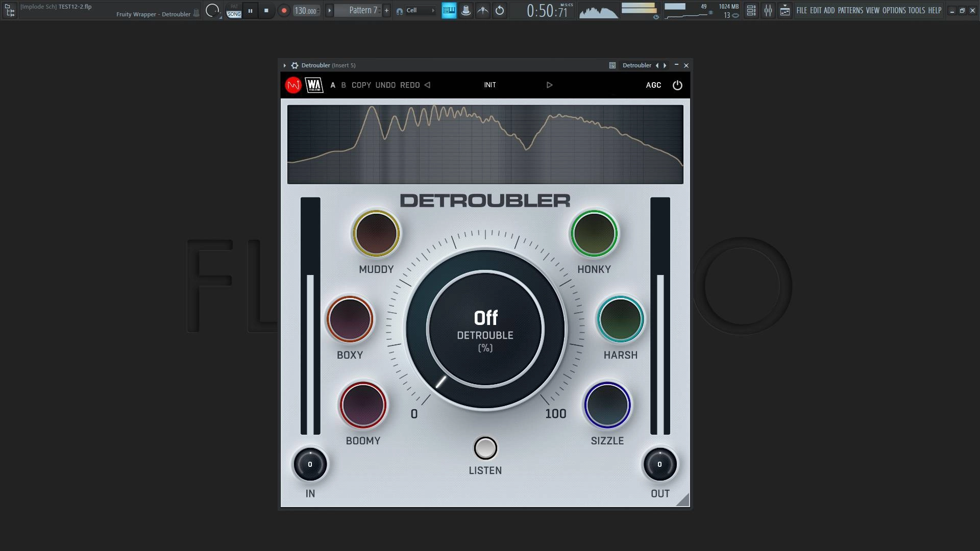This screenshot has height=551, width=980.
Task: Click the spectrum analyzer display
Action: pos(485,144)
